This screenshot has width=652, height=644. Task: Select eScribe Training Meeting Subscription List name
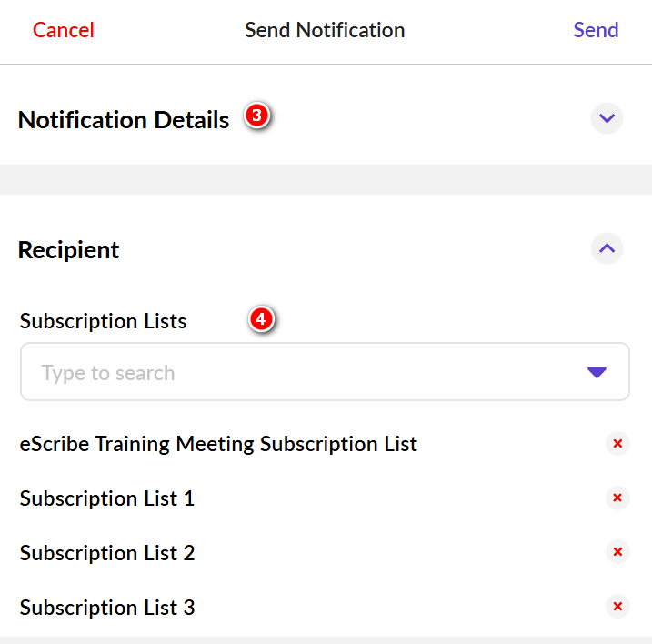coord(218,444)
